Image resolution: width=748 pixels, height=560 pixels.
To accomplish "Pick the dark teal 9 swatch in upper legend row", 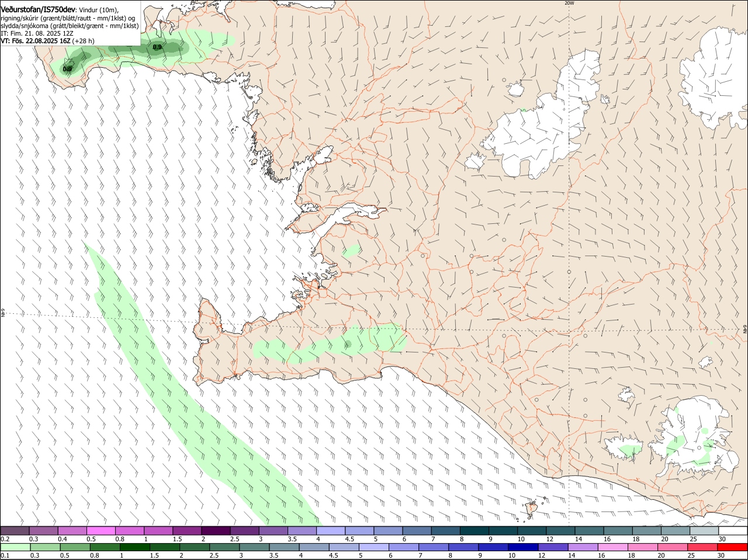I will pyautogui.click(x=503, y=531).
